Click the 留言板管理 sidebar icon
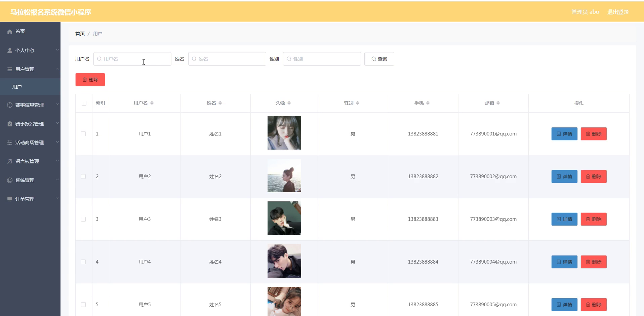This screenshot has height=316, width=644. 10,161
